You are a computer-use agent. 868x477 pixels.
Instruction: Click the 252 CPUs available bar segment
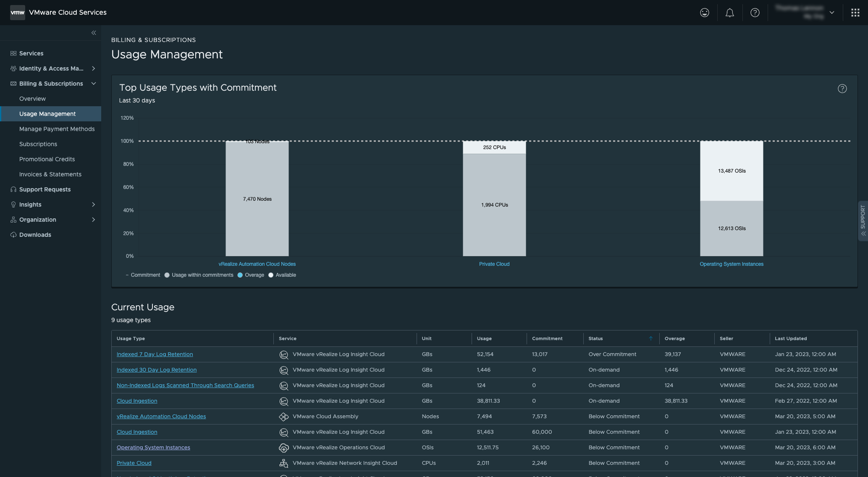coord(494,147)
